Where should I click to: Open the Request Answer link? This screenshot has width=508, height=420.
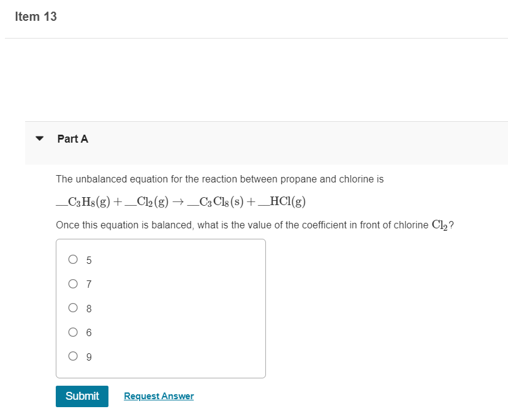158,396
